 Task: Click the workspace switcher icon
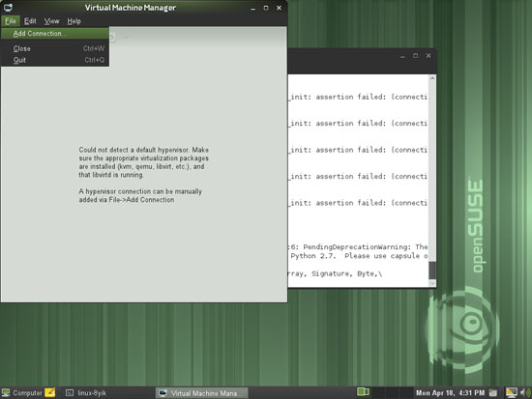[363, 392]
